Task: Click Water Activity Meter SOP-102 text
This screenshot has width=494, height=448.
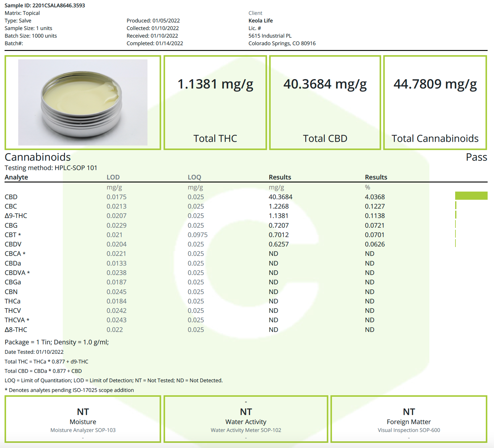Action: click(x=246, y=430)
